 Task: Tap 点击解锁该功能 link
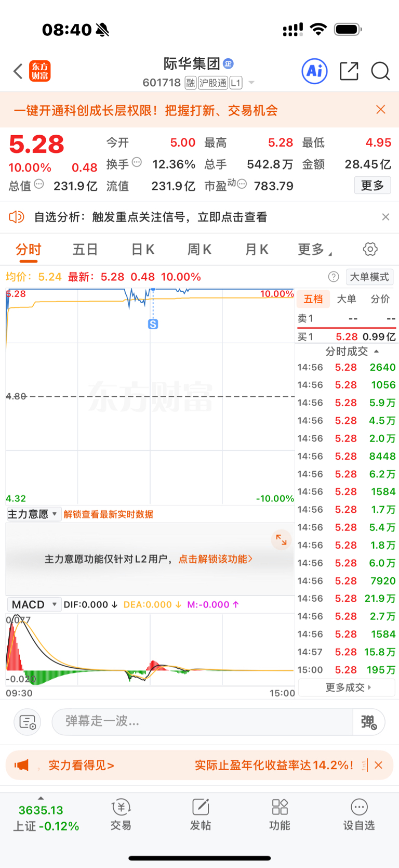coord(216,559)
